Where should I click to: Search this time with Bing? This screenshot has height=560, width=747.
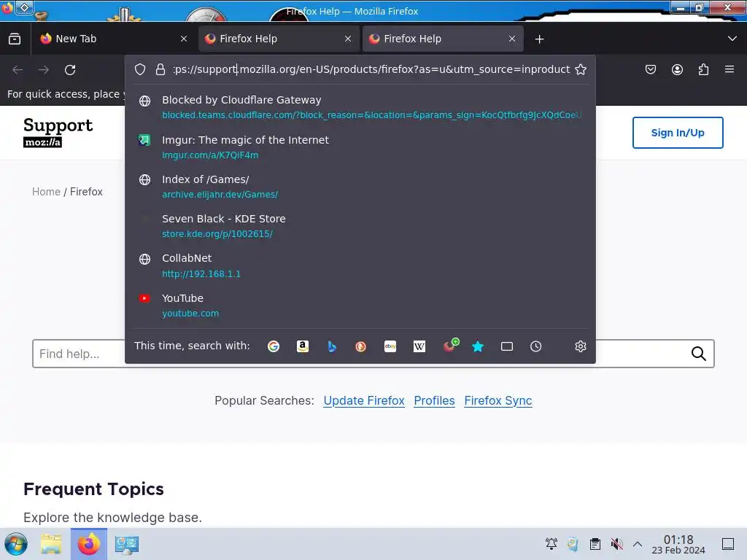point(332,346)
